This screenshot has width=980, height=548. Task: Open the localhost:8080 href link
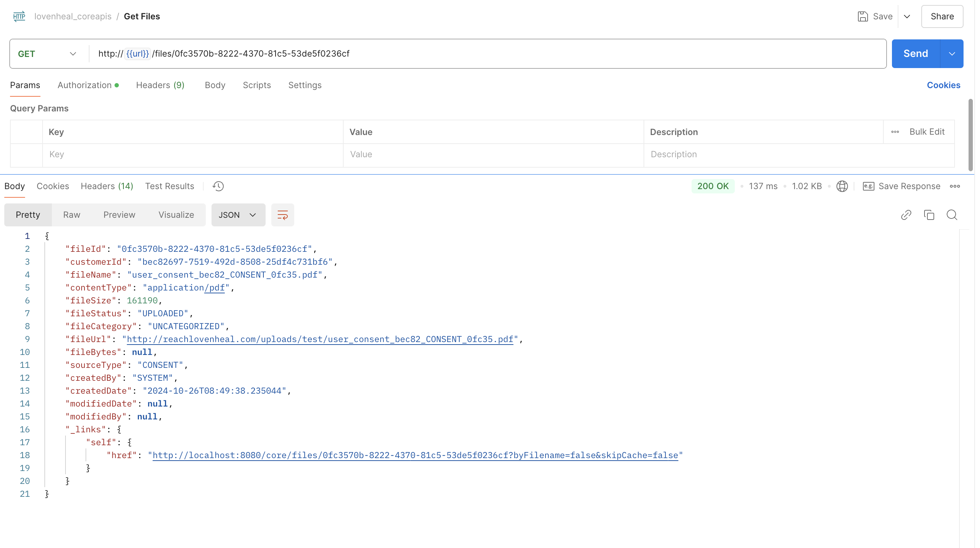point(415,456)
